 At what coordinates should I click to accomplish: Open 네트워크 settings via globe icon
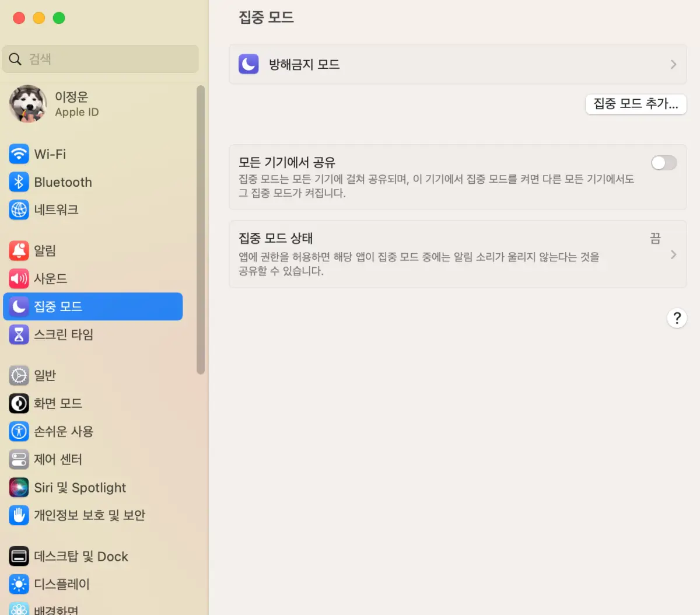point(18,210)
